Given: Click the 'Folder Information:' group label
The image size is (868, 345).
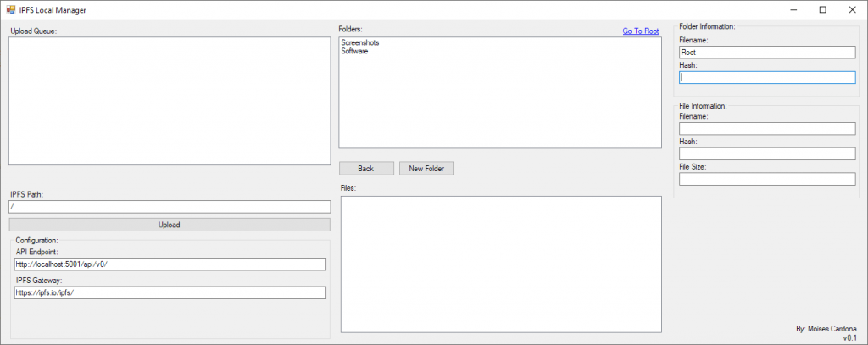Looking at the screenshot, I should click(x=707, y=26).
